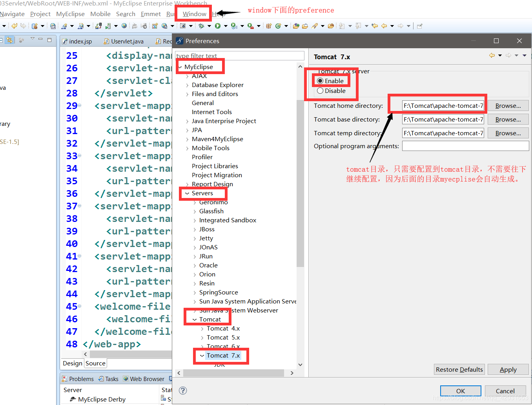
Task: Select Internet Tools tree item
Action: pyautogui.click(x=212, y=112)
